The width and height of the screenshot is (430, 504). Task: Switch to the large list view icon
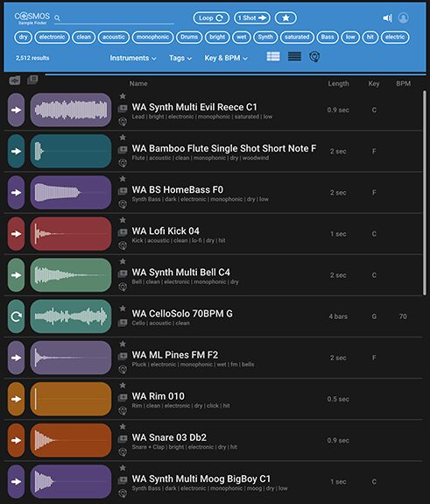(x=273, y=57)
